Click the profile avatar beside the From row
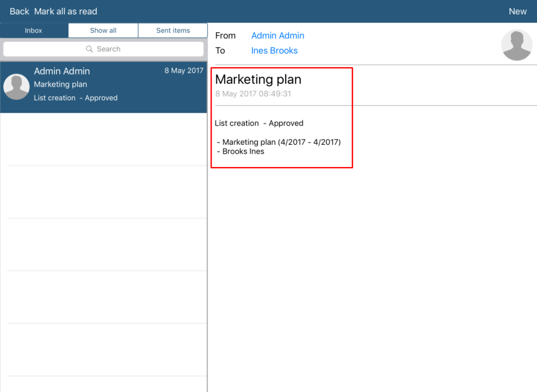 516,45
